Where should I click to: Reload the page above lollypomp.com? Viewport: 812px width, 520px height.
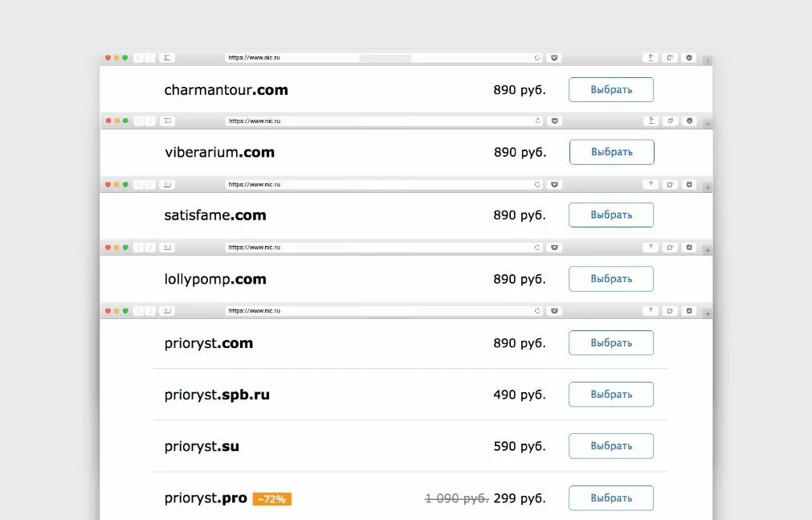click(537, 248)
